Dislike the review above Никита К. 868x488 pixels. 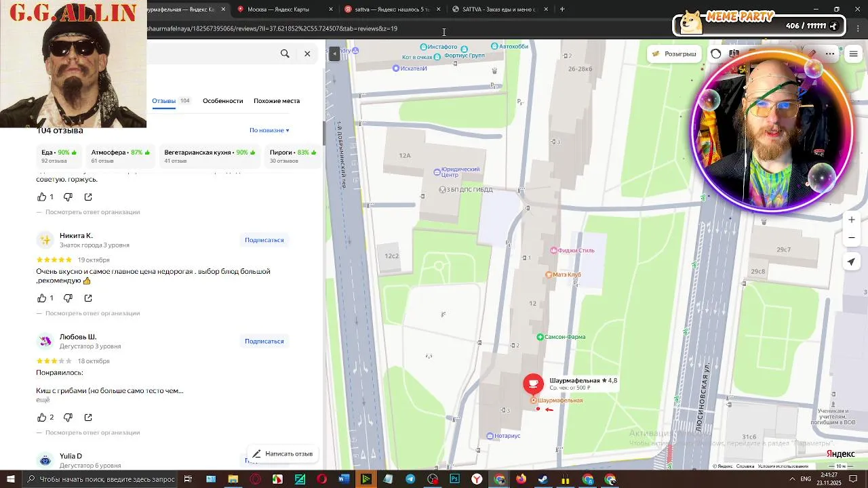click(68, 197)
